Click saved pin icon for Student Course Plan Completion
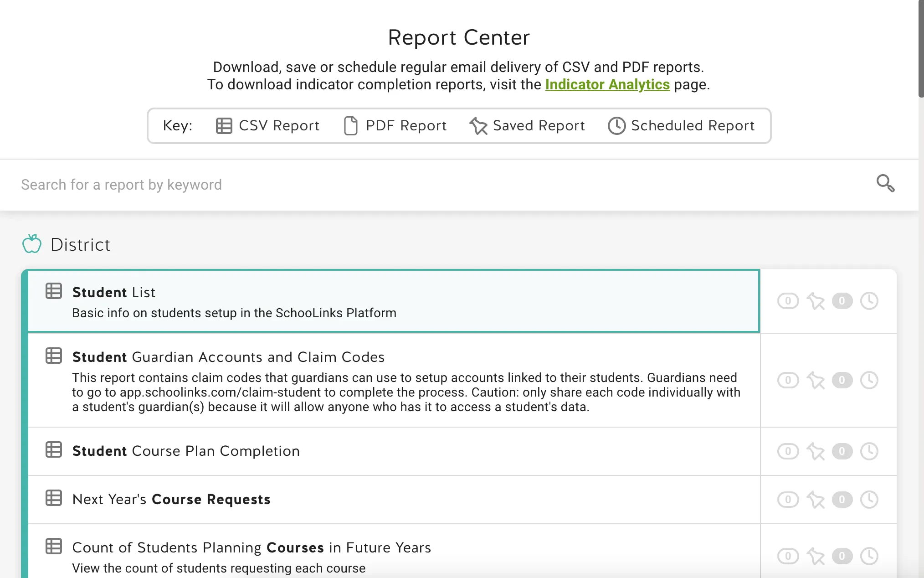The image size is (924, 578). pyautogui.click(x=816, y=451)
